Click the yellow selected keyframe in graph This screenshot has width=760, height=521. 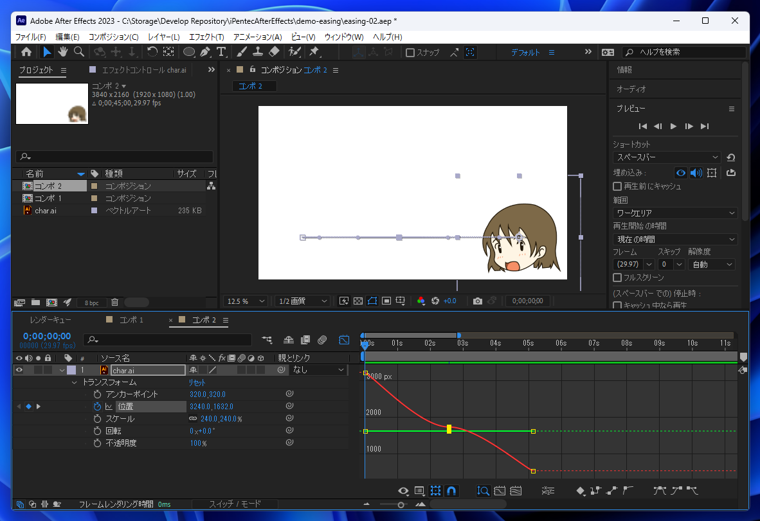click(x=449, y=429)
